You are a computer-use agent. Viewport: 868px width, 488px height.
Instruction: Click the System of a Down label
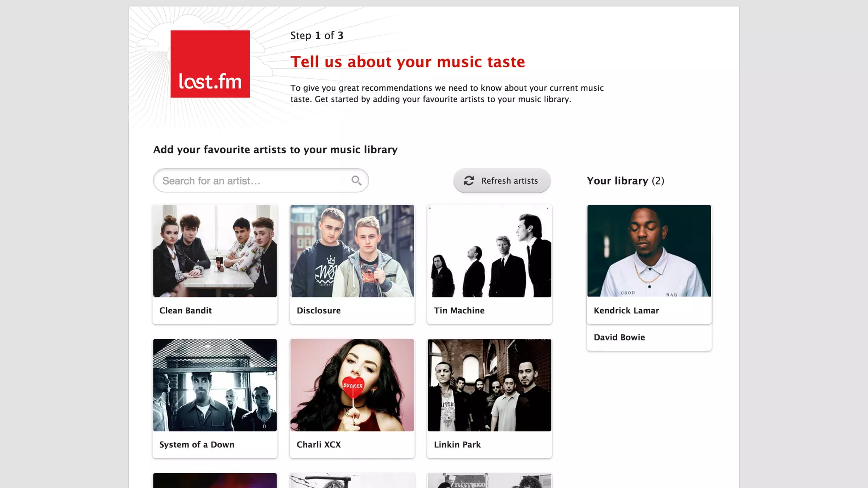click(197, 444)
